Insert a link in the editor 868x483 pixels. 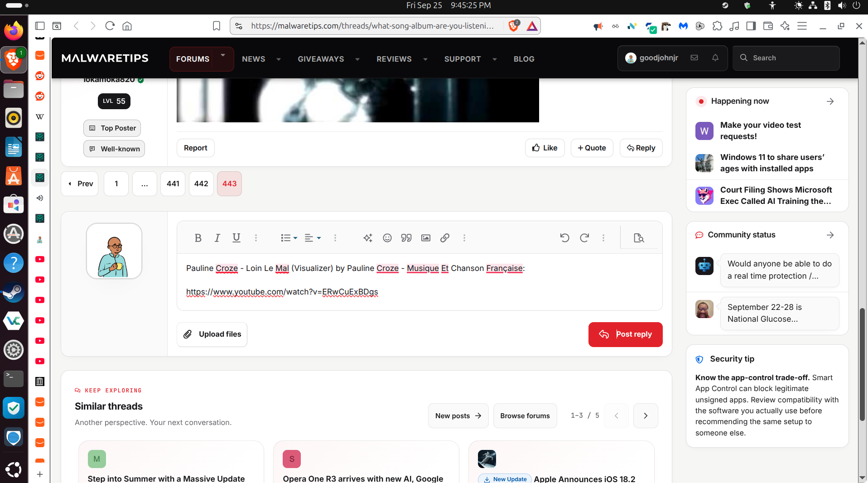445,238
